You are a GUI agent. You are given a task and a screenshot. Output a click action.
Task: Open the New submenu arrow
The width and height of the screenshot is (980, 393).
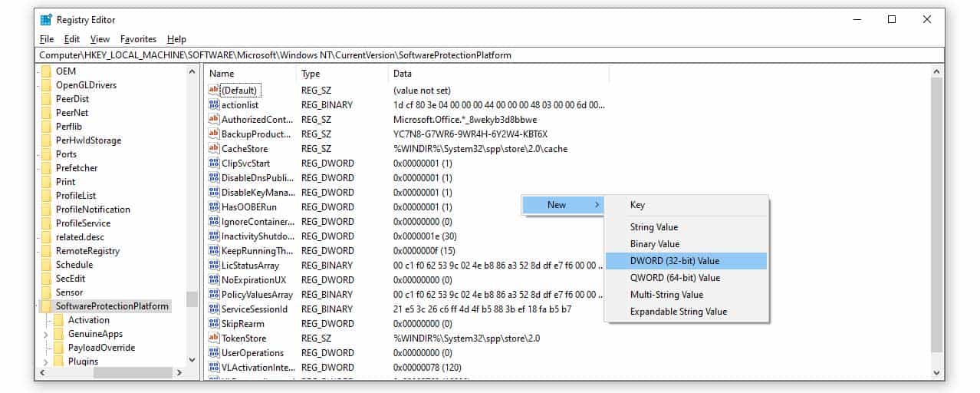click(597, 205)
